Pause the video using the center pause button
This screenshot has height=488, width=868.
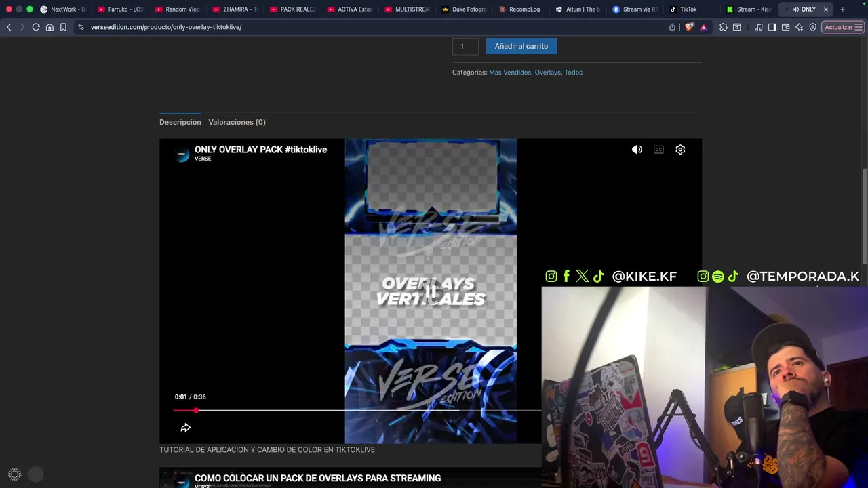pos(431,291)
